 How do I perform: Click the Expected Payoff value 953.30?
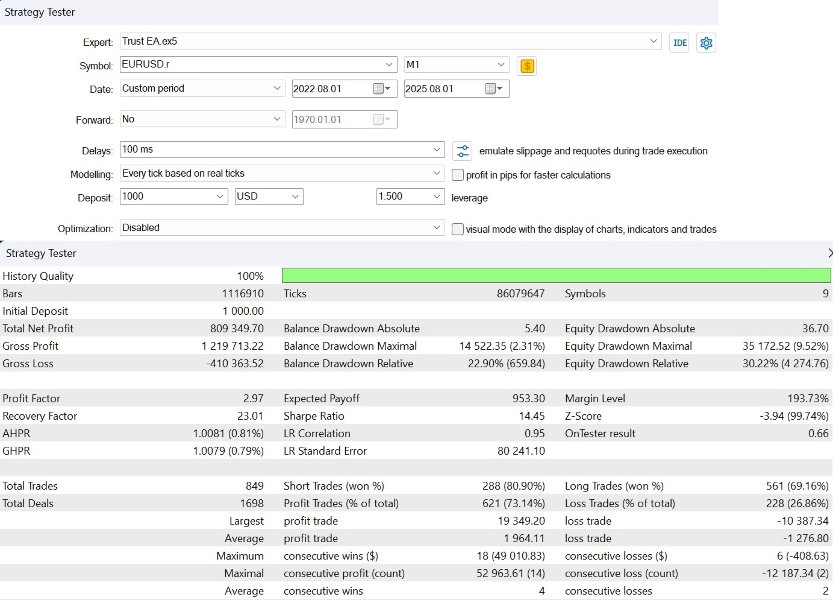point(529,399)
